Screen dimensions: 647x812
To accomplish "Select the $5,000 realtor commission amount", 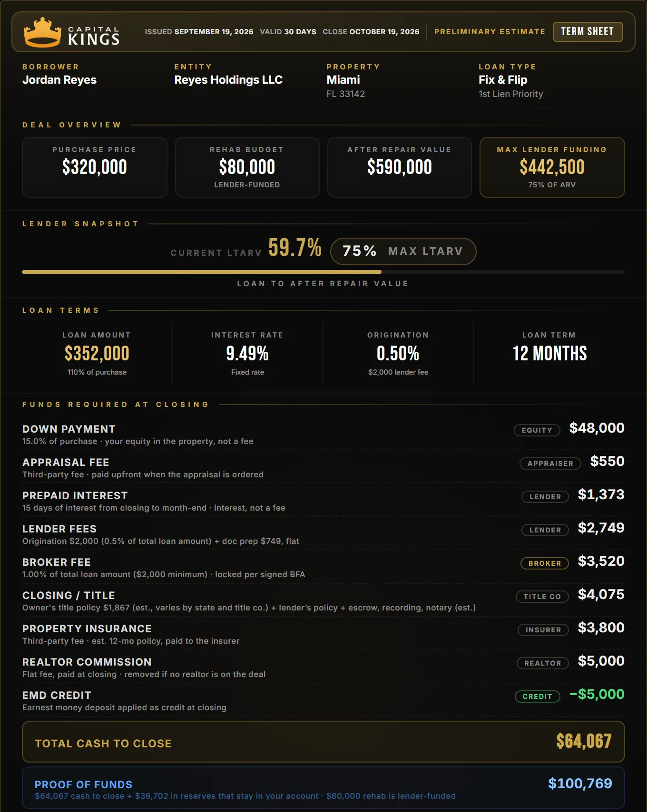I will coord(601,661).
